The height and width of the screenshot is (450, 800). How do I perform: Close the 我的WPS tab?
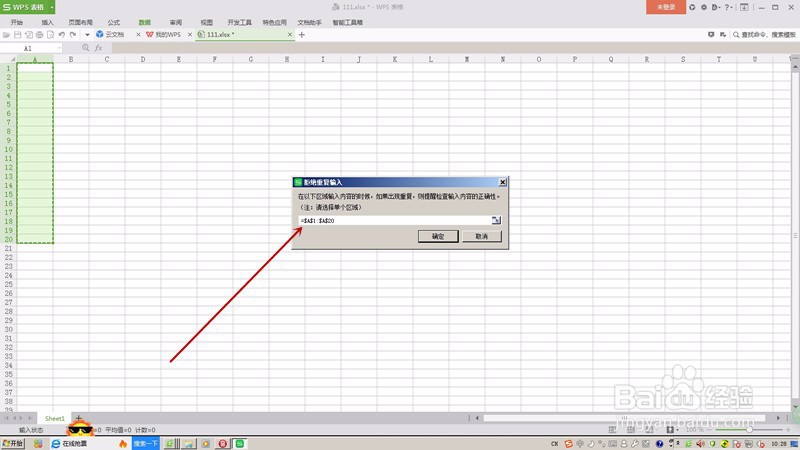(x=190, y=35)
